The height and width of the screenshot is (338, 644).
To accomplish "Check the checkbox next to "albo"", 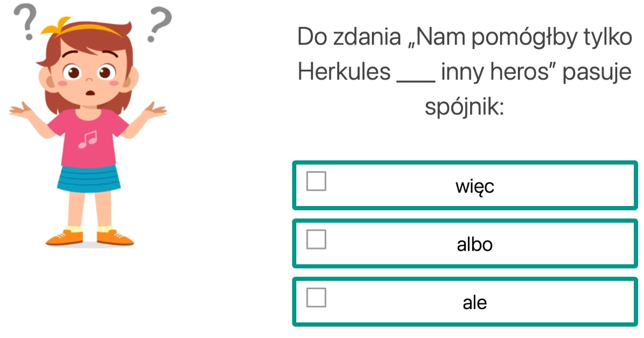I will (316, 240).
